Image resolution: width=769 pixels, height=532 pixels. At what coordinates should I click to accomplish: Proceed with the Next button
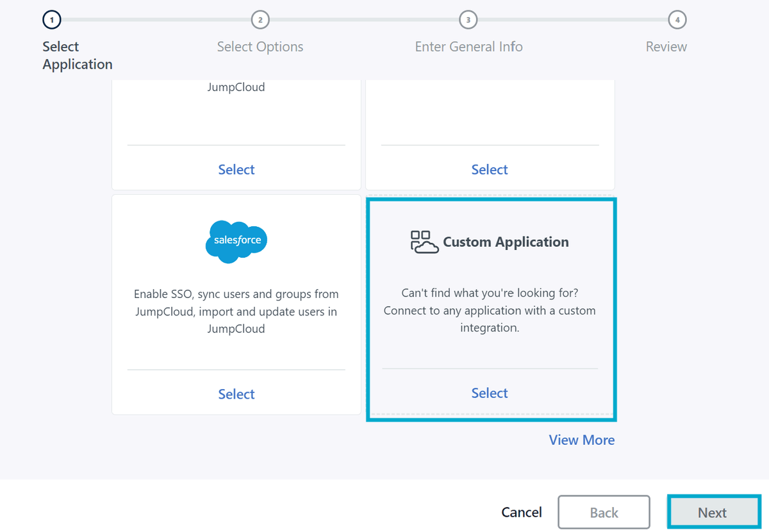713,511
